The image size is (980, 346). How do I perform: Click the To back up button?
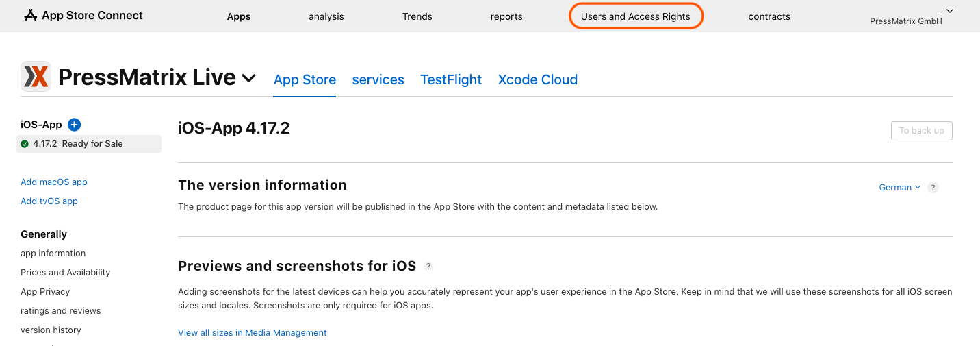922,131
